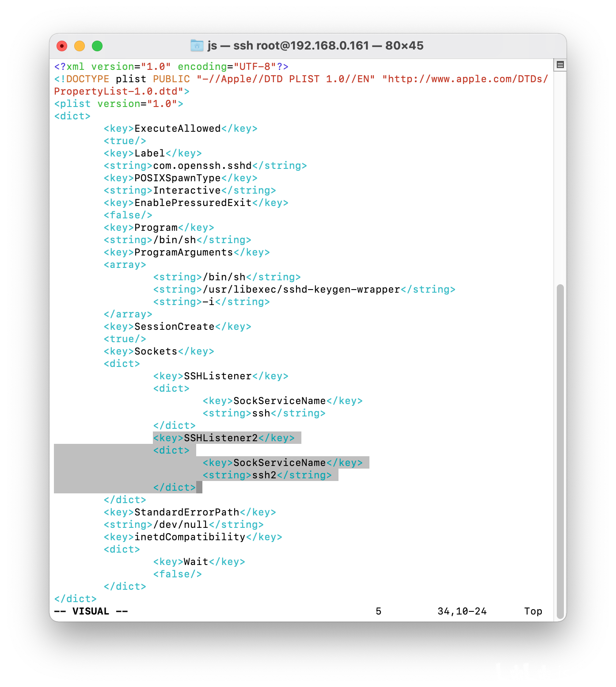Click the folder proxy icon in title bar

(197, 46)
